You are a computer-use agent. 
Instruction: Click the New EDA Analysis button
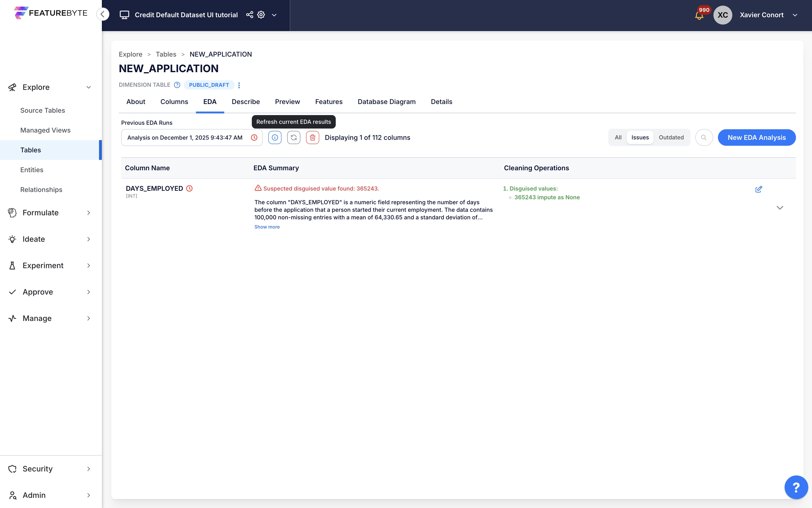(x=756, y=137)
